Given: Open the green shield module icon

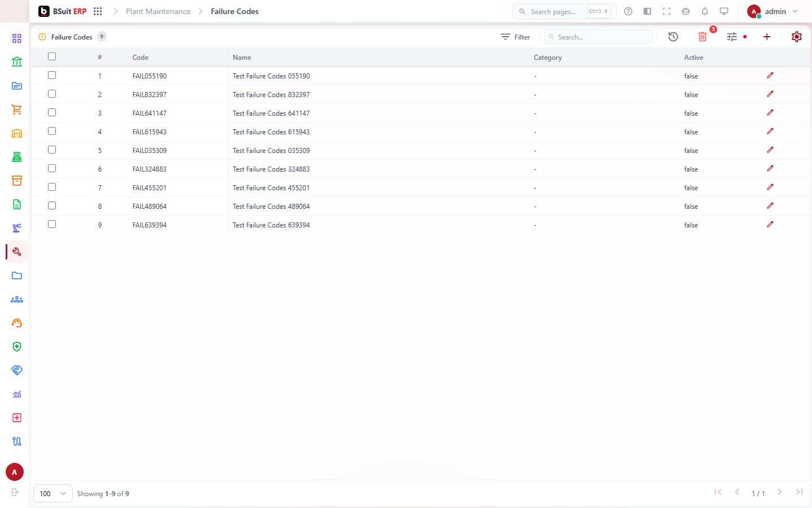Looking at the screenshot, I should click(17, 347).
